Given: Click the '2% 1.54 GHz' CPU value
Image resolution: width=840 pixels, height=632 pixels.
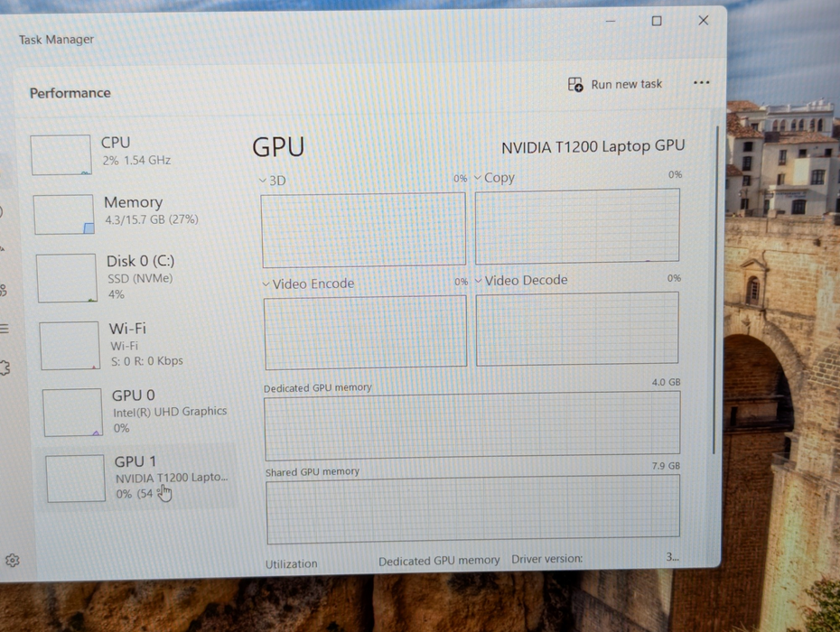Looking at the screenshot, I should [136, 160].
